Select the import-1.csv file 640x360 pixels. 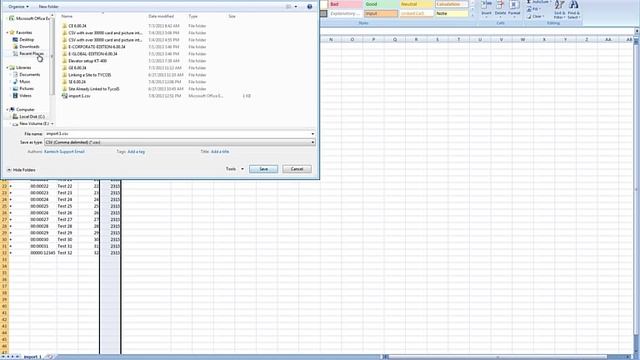point(79,96)
